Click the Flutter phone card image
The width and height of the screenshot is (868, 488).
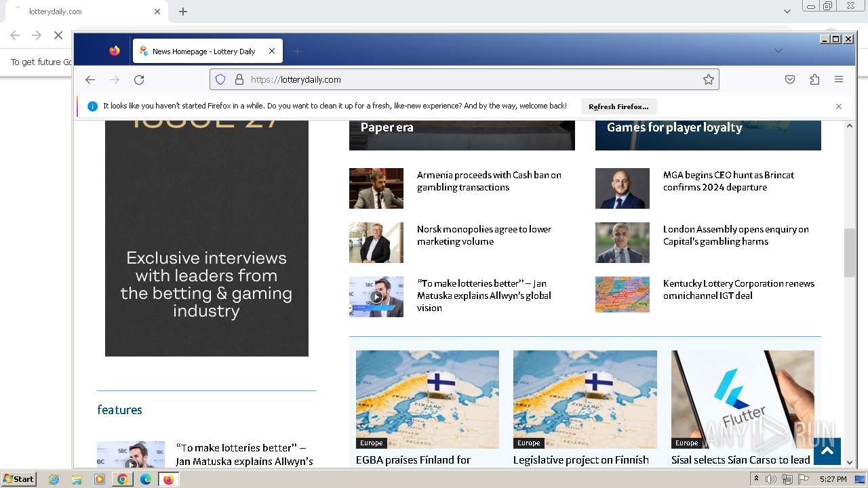(743, 399)
